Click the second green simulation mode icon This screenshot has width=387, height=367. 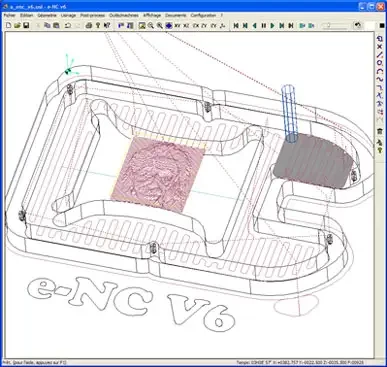(x=311, y=25)
